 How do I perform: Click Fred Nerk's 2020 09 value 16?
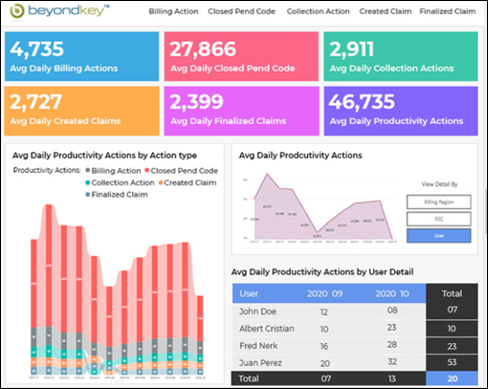(324, 346)
